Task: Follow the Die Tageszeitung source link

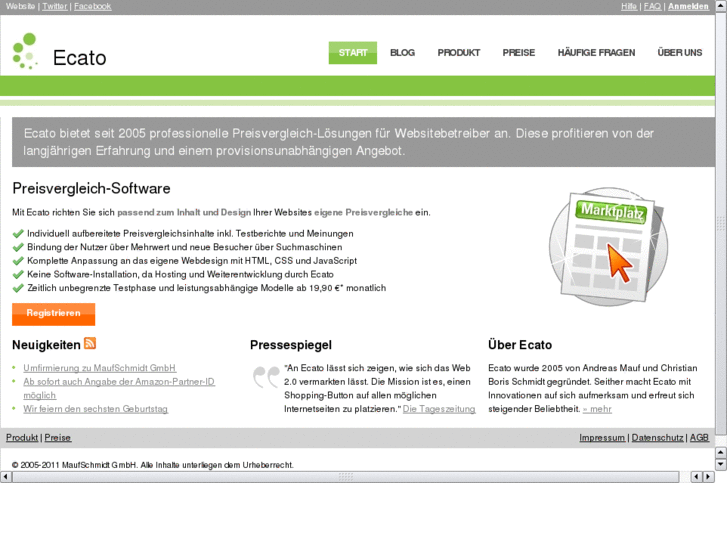Action: click(439, 409)
